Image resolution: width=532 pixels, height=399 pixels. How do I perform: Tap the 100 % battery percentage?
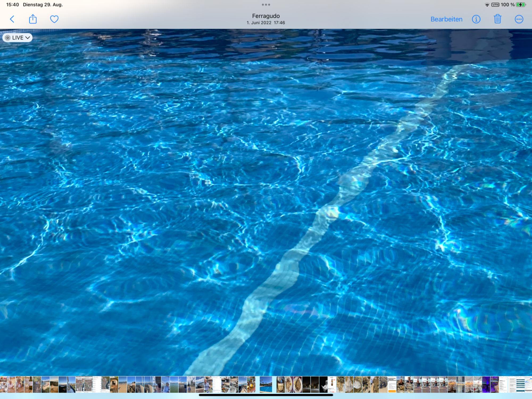508,5
